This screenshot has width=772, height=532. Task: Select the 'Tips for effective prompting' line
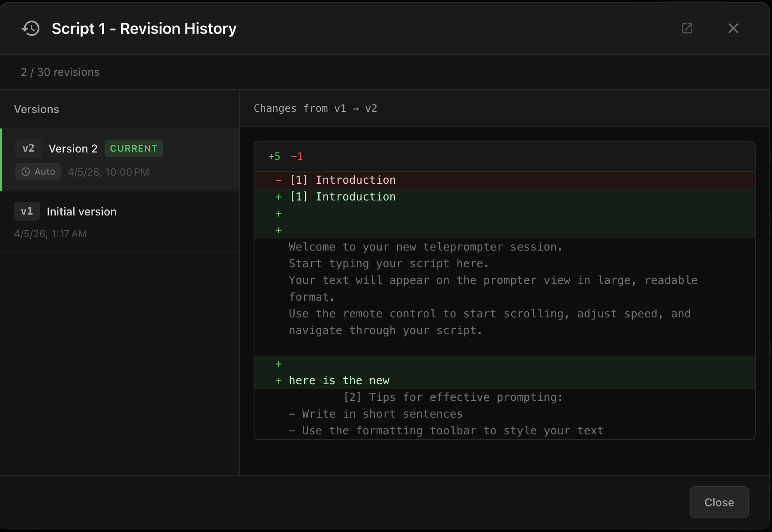click(x=452, y=397)
